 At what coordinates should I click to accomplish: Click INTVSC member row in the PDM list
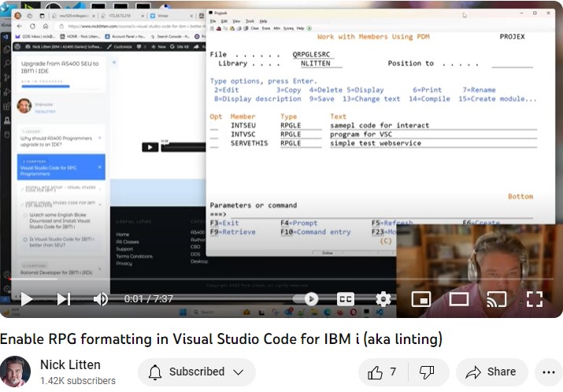click(373, 135)
